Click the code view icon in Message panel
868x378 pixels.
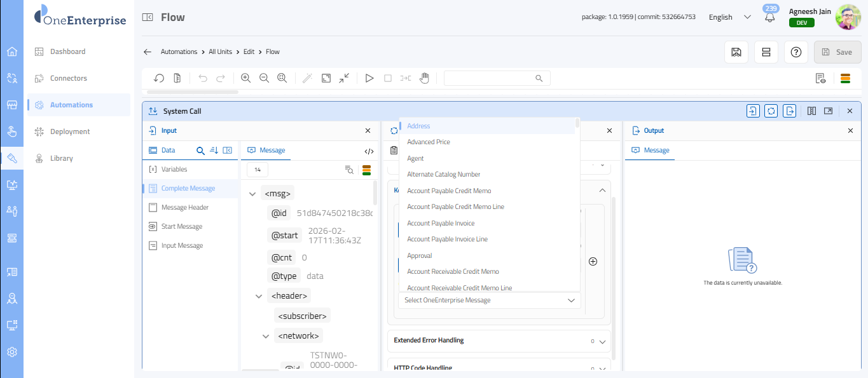(x=369, y=151)
